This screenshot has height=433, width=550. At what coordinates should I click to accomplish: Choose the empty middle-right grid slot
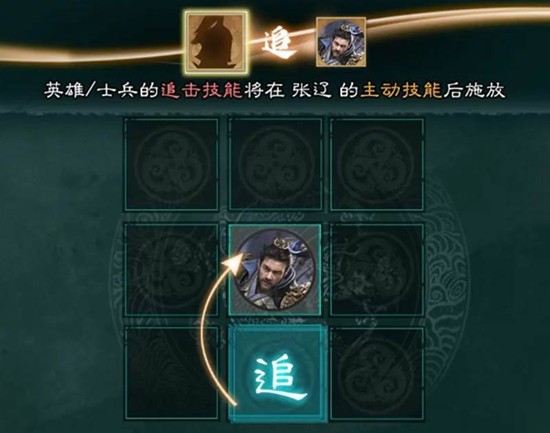pos(377,269)
